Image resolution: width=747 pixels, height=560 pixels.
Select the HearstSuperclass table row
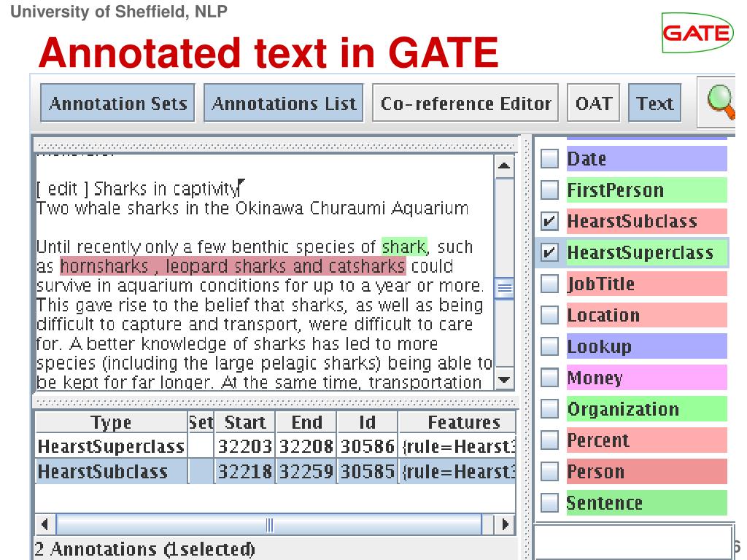[x=276, y=446]
